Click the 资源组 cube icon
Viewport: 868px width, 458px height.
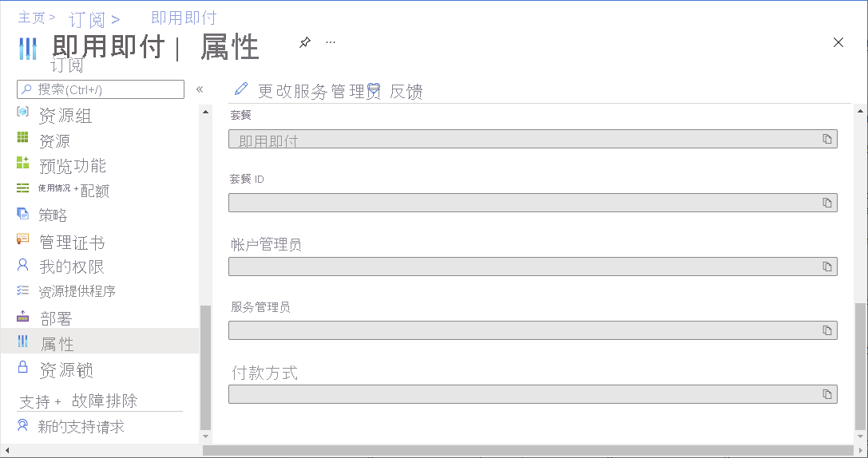(x=22, y=112)
